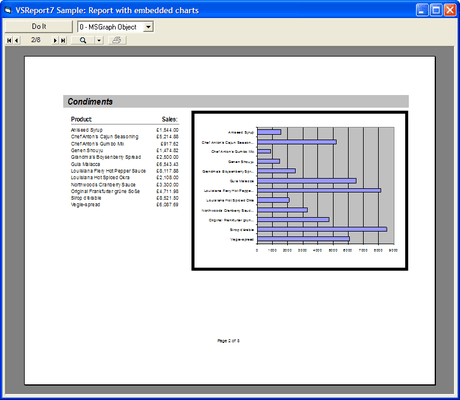Close the VSReport7 Sample window
Image resolution: width=460 pixels, height=400 pixels.
tap(450, 10)
